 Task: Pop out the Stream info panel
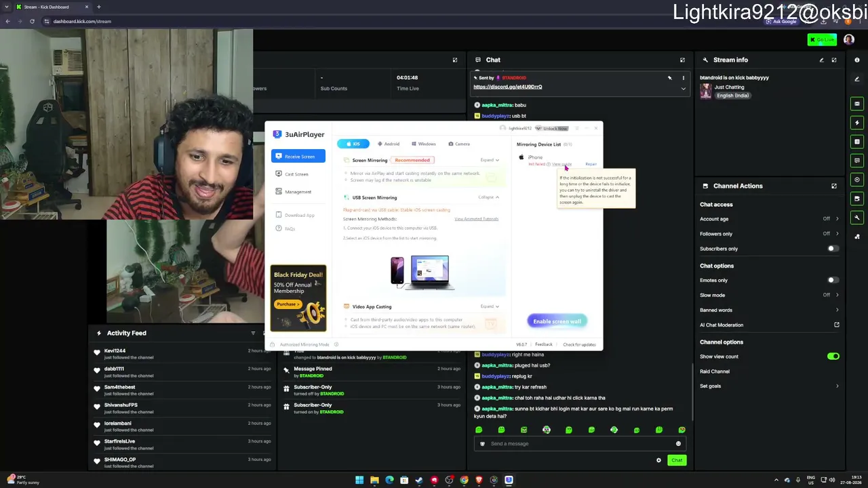click(x=834, y=60)
